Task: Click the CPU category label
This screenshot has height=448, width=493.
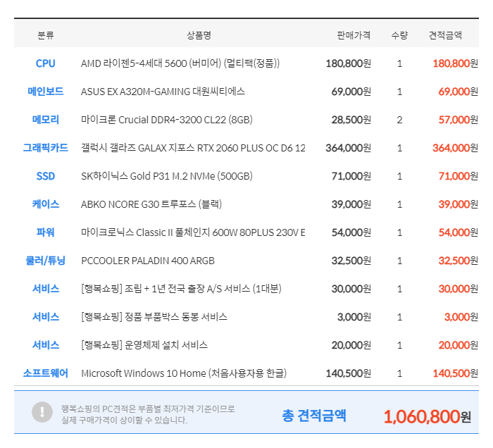Action: [x=46, y=63]
